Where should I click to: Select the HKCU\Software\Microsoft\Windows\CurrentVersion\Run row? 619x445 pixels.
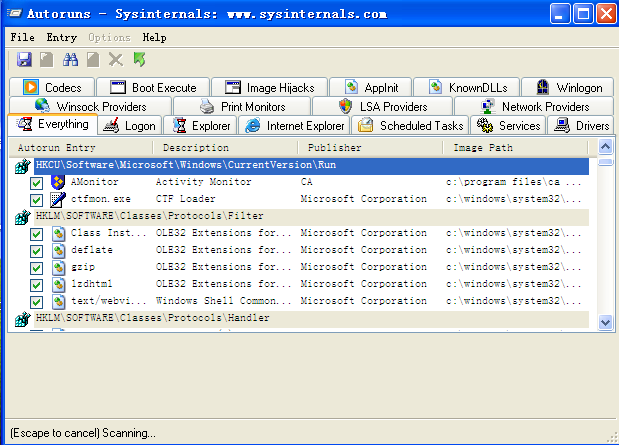[311, 165]
